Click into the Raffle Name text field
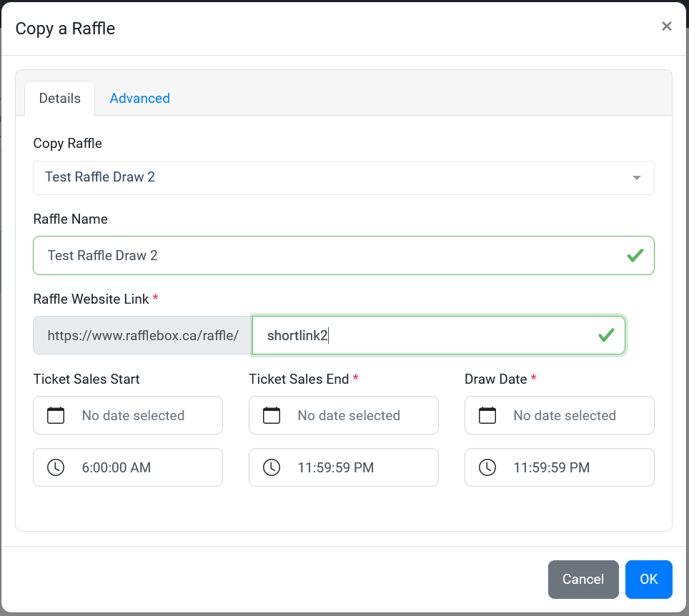 click(344, 255)
